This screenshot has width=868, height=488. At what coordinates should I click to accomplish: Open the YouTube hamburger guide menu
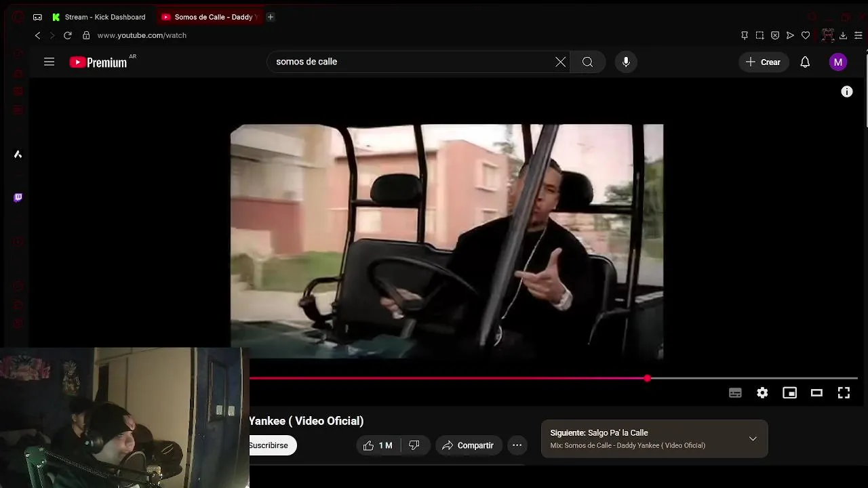point(49,62)
